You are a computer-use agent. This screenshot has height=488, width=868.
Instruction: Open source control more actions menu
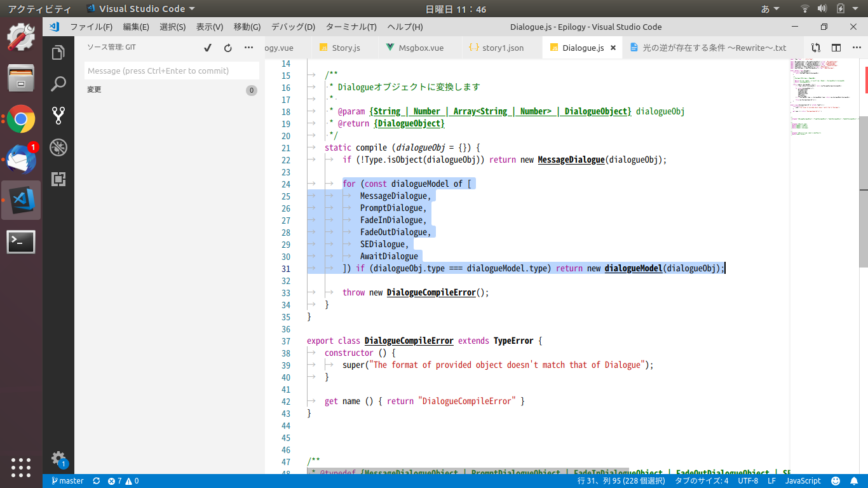(248, 48)
